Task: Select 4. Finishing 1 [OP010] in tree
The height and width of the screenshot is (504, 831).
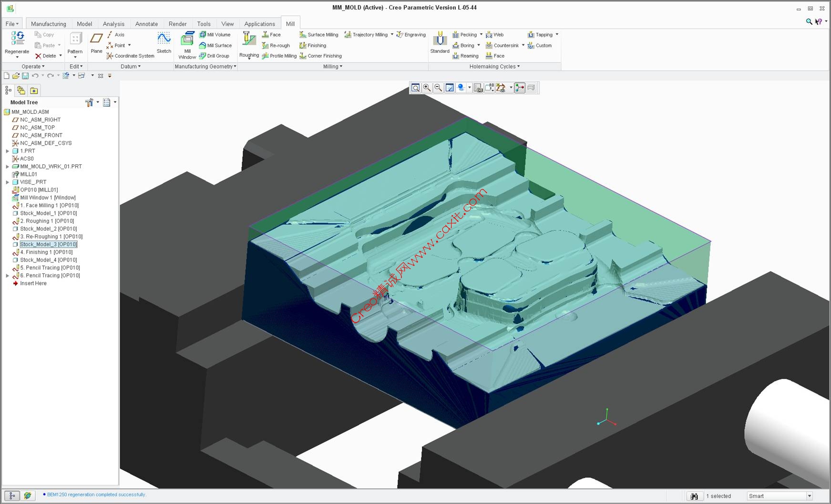Action: 46,252
